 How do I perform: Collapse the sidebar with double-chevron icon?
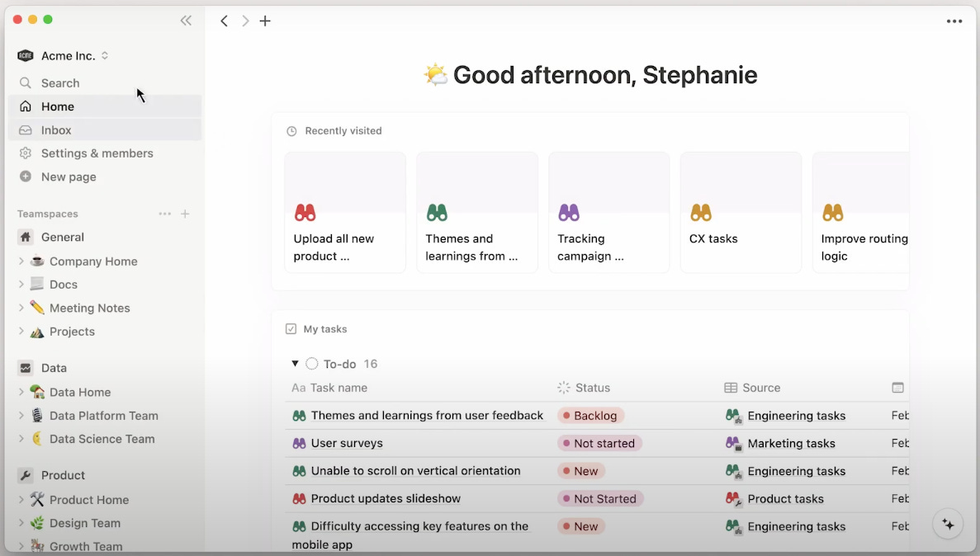tap(186, 21)
